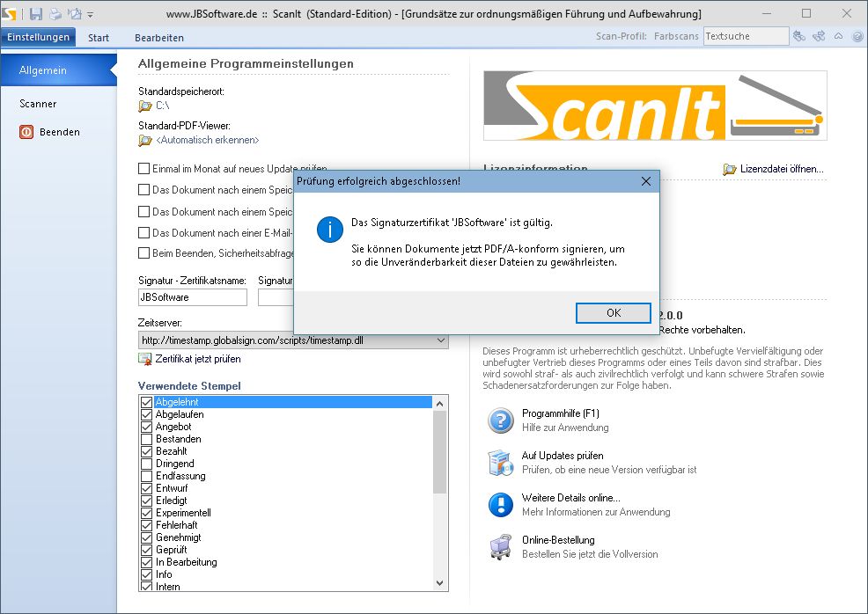
Task: Check the Bestanden stamp checkbox
Action: pyautogui.click(x=147, y=439)
